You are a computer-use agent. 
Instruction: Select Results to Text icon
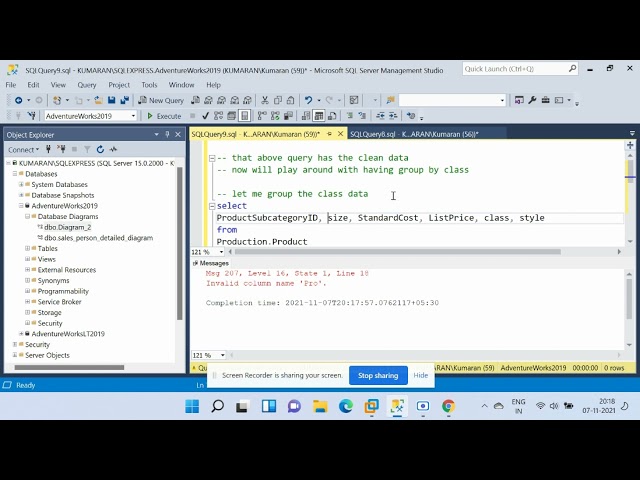[306, 116]
